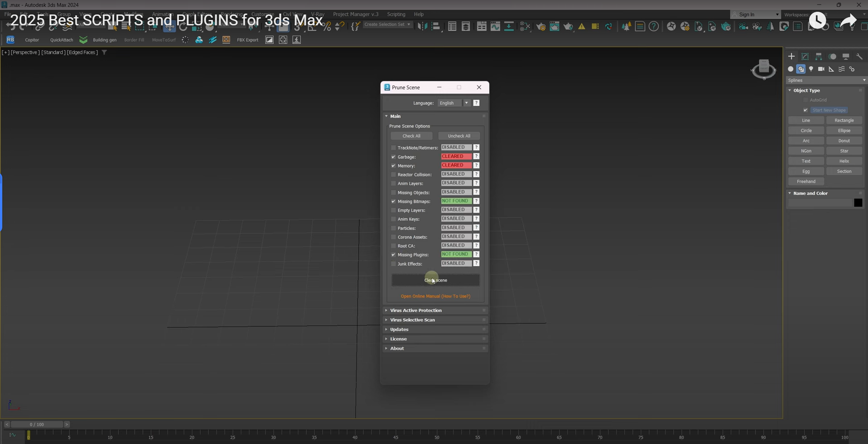Uncheck the Missing Plugins checkbox

click(393, 255)
